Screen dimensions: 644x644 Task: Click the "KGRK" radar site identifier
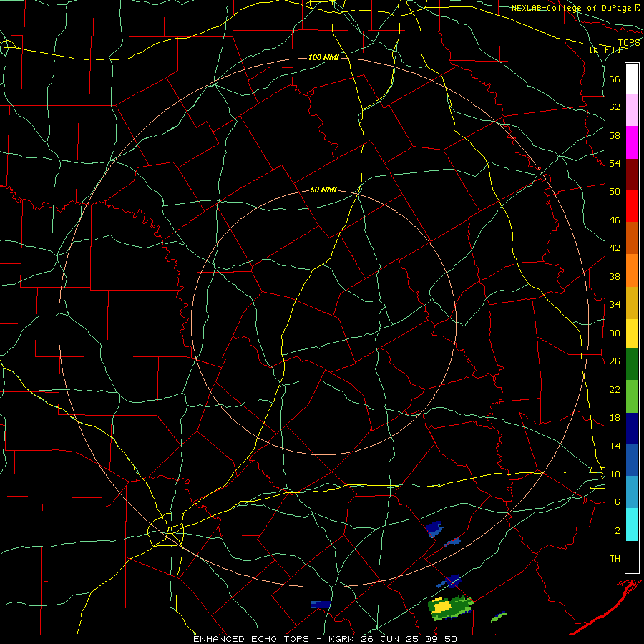(x=343, y=639)
